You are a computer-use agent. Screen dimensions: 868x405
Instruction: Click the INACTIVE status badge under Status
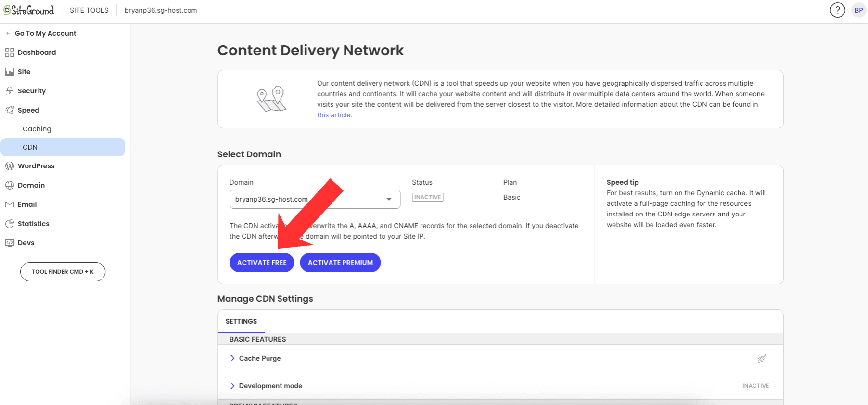pyautogui.click(x=428, y=197)
